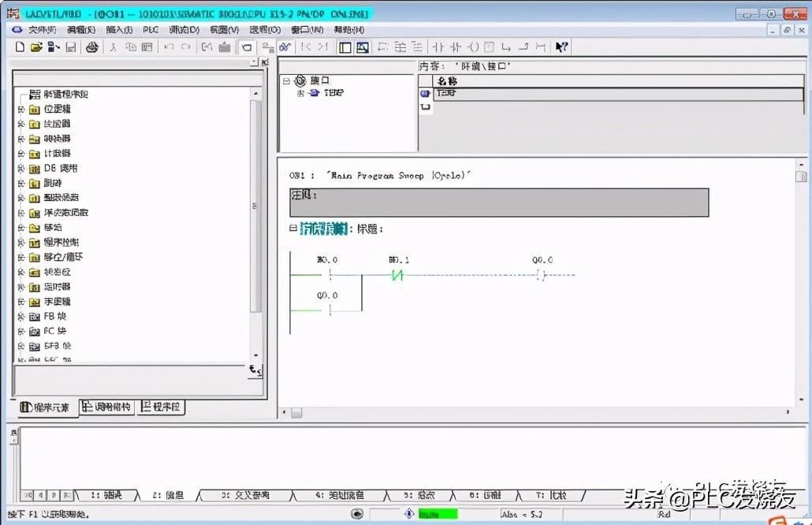This screenshot has height=525, width=812.
Task: Click the Connection line toolbar icon
Action: click(x=541, y=47)
